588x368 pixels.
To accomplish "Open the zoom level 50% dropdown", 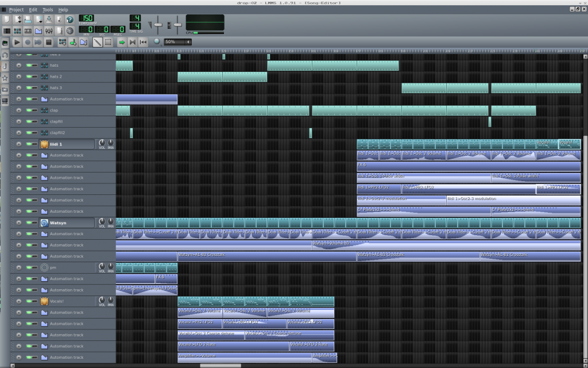I will pyautogui.click(x=177, y=42).
